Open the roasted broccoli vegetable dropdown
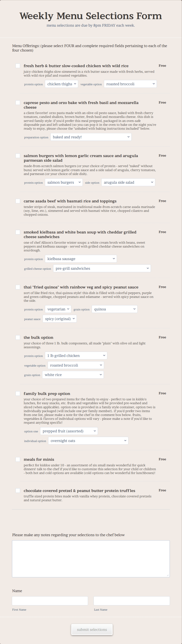 130,84
